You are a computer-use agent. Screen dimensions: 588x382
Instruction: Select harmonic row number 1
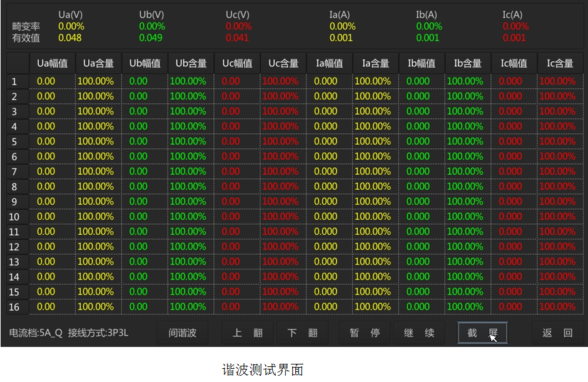[14, 82]
